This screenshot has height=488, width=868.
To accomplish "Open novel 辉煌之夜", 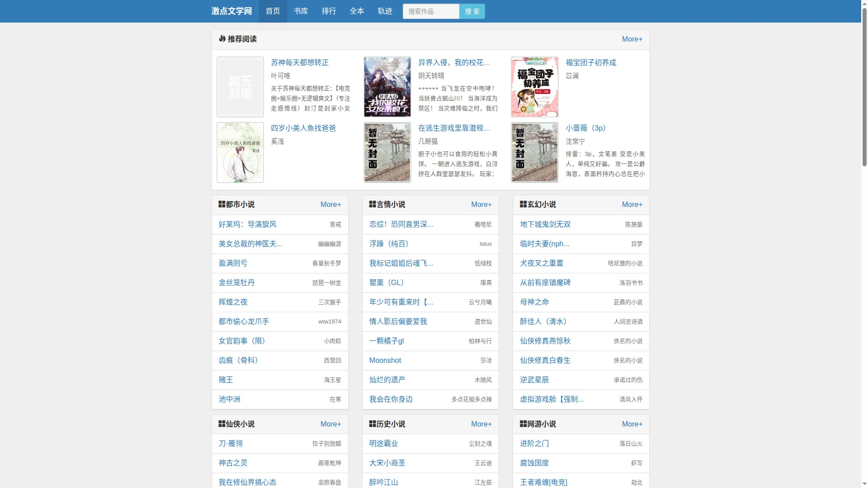I will (x=233, y=302).
